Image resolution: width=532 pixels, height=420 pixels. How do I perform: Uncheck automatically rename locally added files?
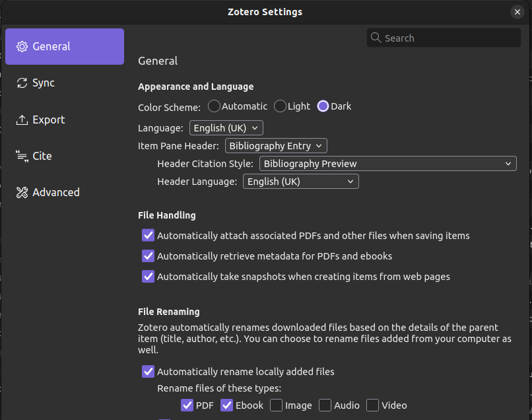pos(149,372)
